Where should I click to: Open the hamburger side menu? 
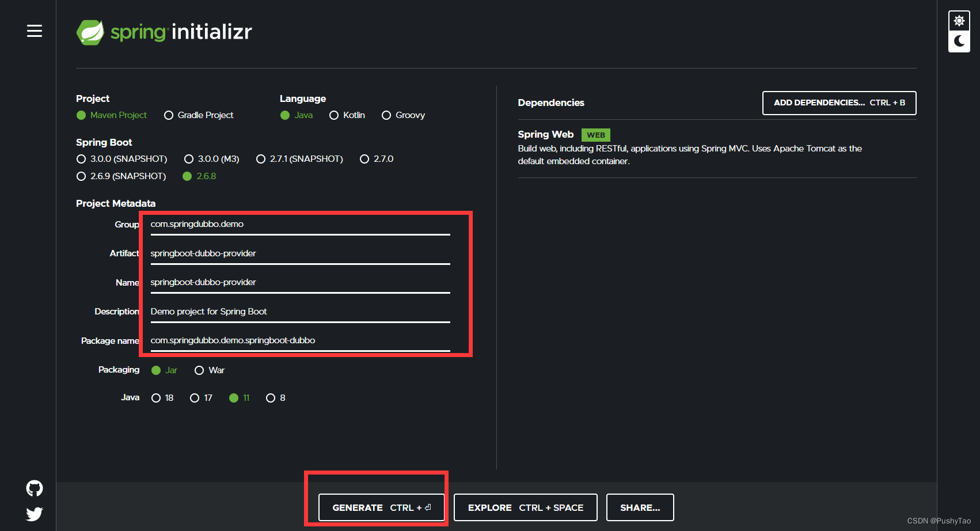click(35, 31)
